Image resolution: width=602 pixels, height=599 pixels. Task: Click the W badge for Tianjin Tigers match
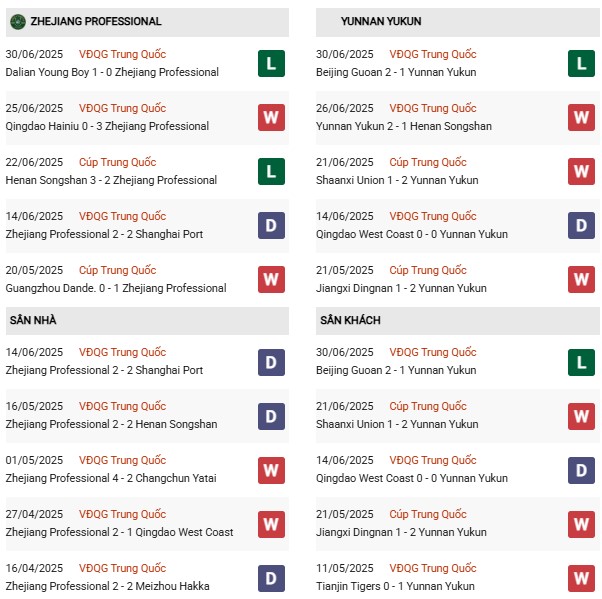pyautogui.click(x=581, y=578)
